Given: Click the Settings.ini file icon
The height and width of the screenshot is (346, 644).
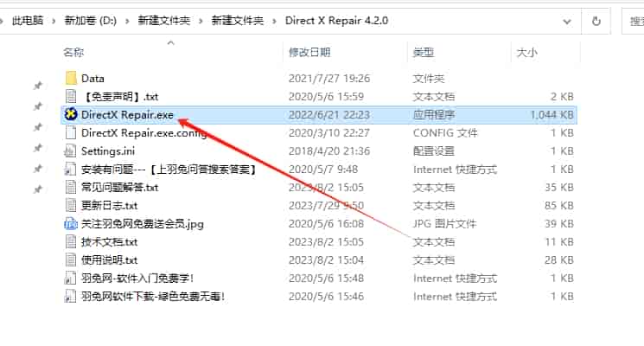Looking at the screenshot, I should pyautogui.click(x=70, y=151).
